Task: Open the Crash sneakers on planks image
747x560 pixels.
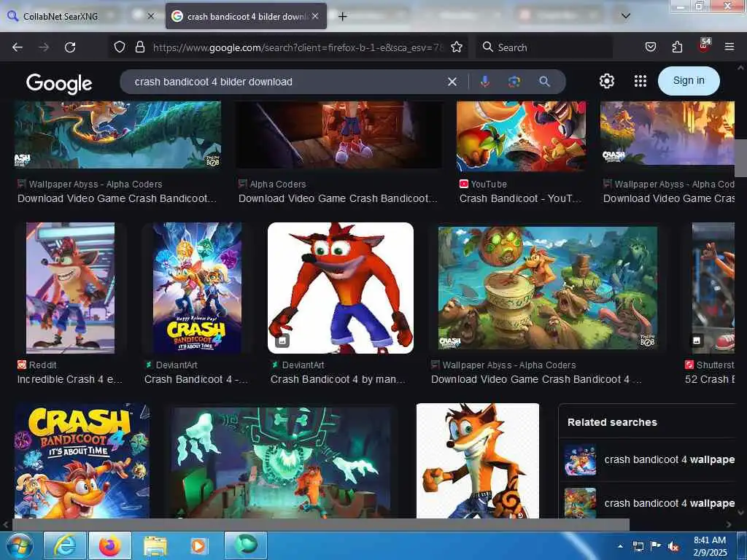Action: 339,135
